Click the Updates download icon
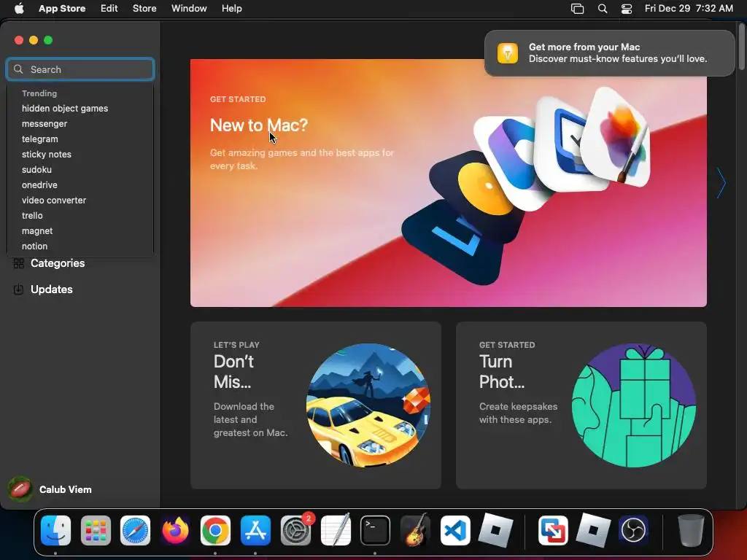This screenshot has width=747, height=560. [18, 289]
